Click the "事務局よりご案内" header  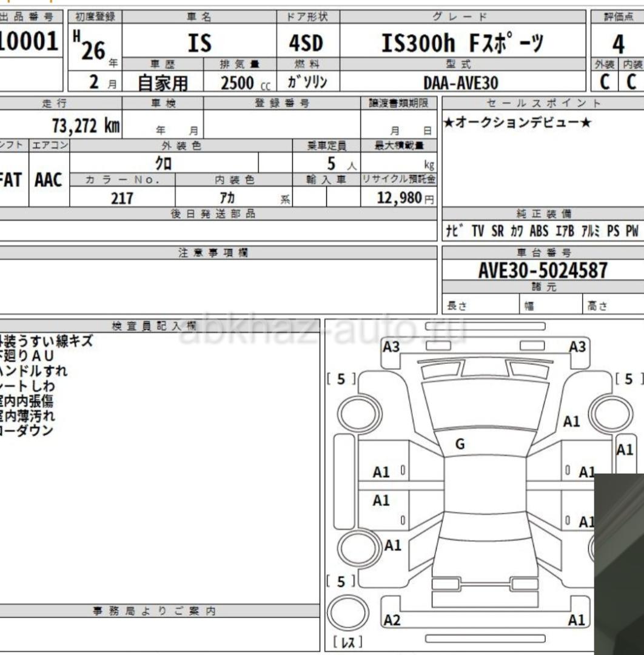[154, 611]
